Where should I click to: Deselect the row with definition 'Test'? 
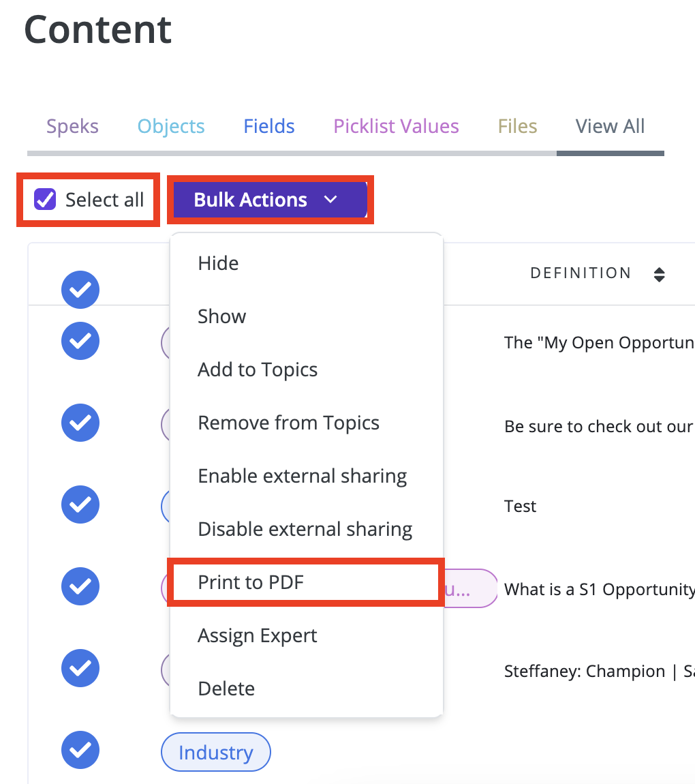click(80, 504)
